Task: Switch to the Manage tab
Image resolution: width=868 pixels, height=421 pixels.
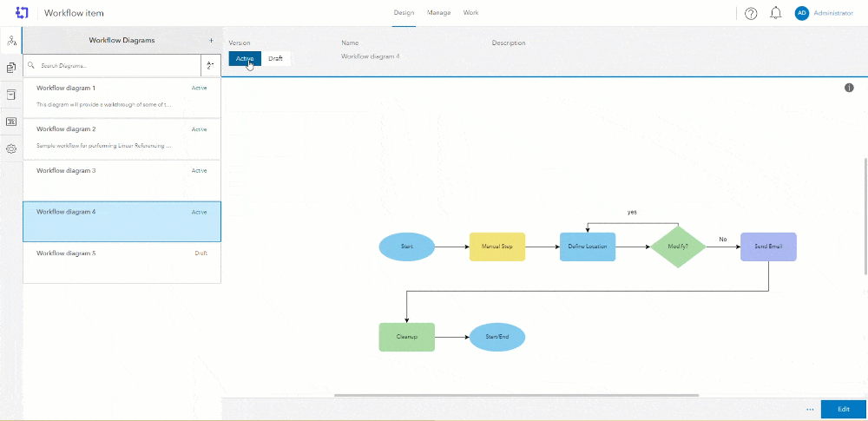Action: tap(438, 13)
